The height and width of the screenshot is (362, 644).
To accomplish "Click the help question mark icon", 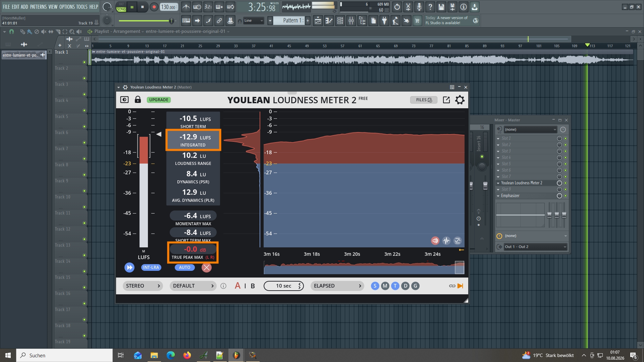I will coord(430,7).
